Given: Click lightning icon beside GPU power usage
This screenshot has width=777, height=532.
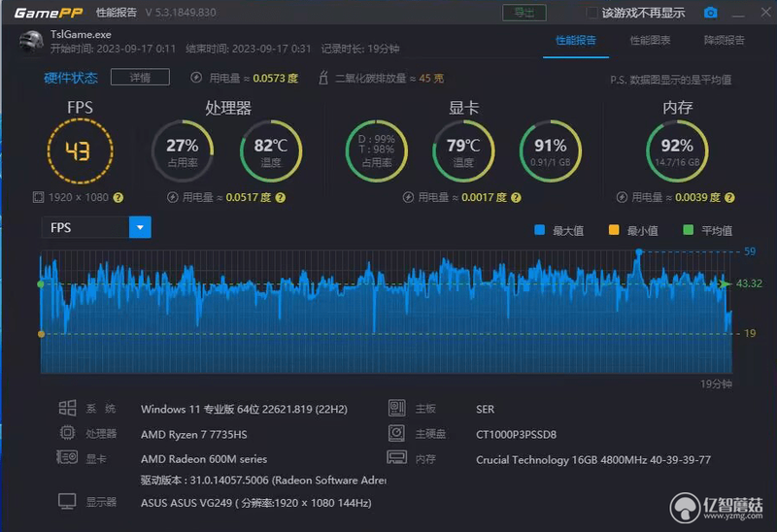Looking at the screenshot, I should (408, 198).
